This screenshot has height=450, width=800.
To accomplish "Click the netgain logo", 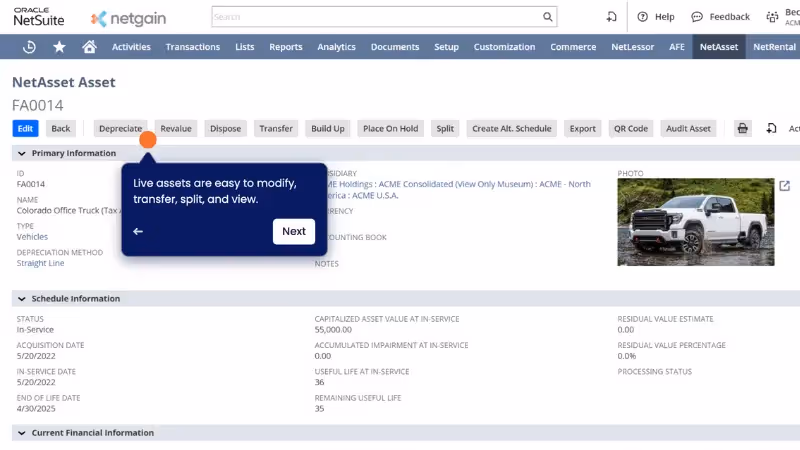I will pyautogui.click(x=129, y=19).
